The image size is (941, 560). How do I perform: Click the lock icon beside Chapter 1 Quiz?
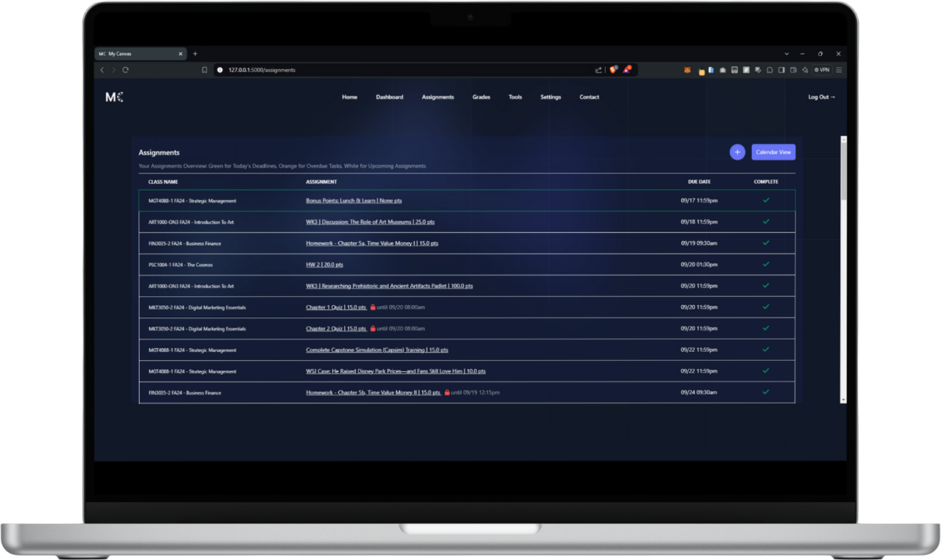[373, 307]
